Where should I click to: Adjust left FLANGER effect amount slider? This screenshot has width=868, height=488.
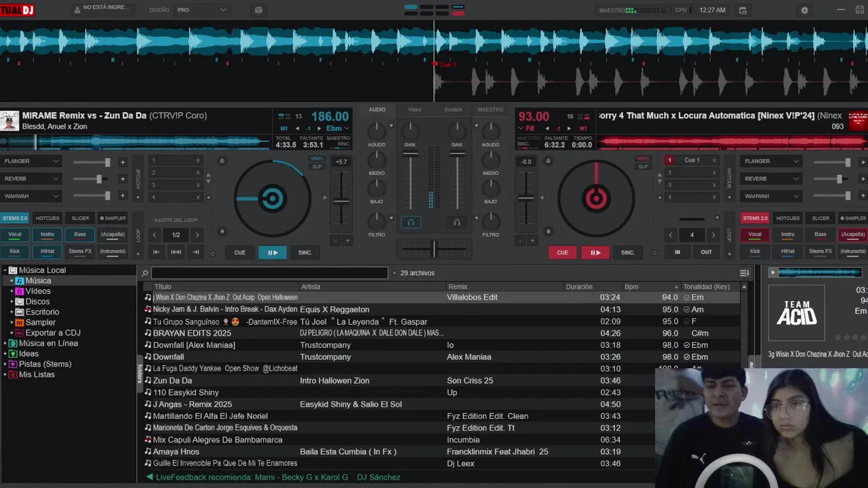click(92, 162)
